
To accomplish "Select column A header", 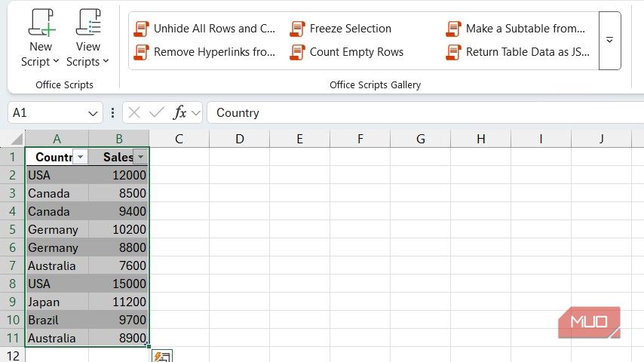I will pos(57,139).
